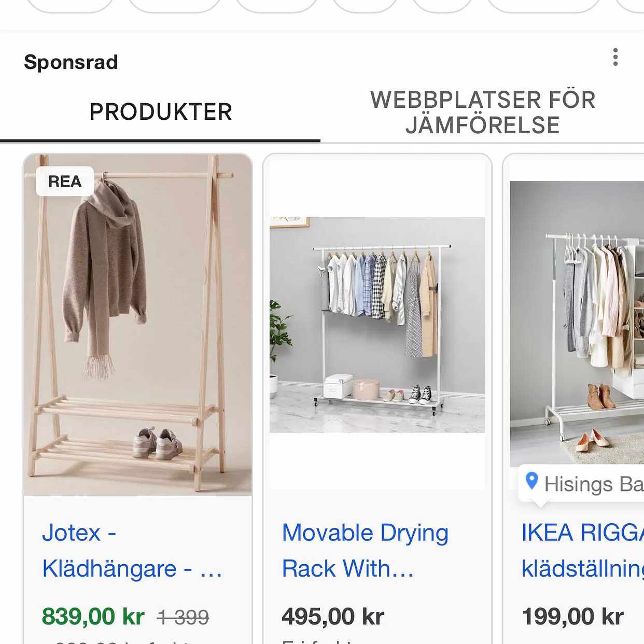Viewport: 644px width, 644px height.
Task: Click the REA sale badge
Action: (65, 181)
